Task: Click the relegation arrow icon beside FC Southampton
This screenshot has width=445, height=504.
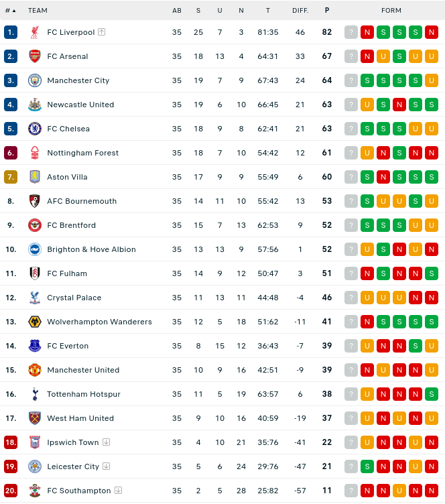Action: click(118, 490)
